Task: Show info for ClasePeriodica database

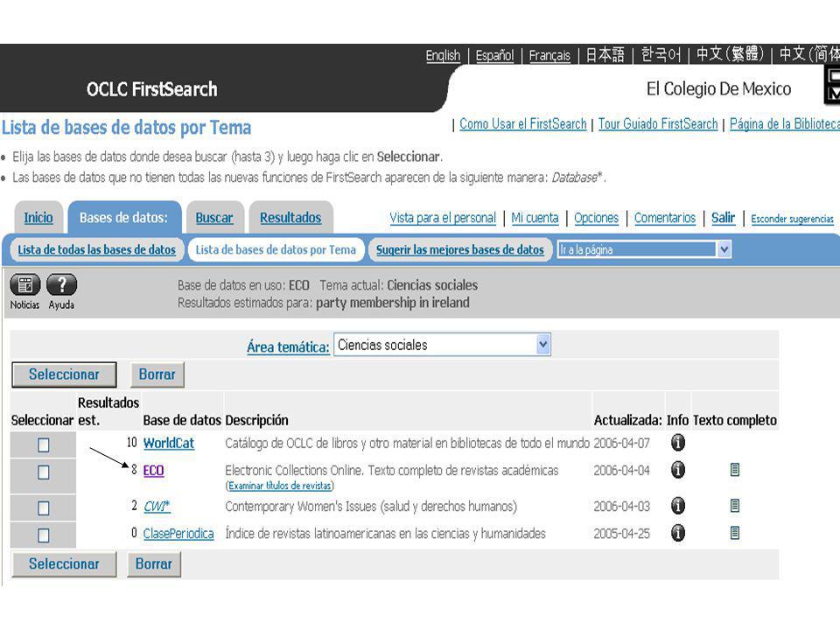Action: point(677,533)
